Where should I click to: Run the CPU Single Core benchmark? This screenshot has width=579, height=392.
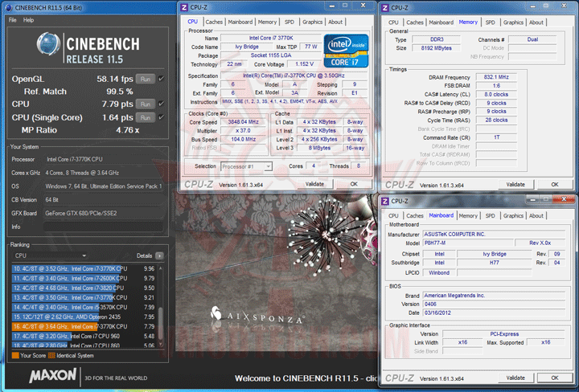pos(146,117)
